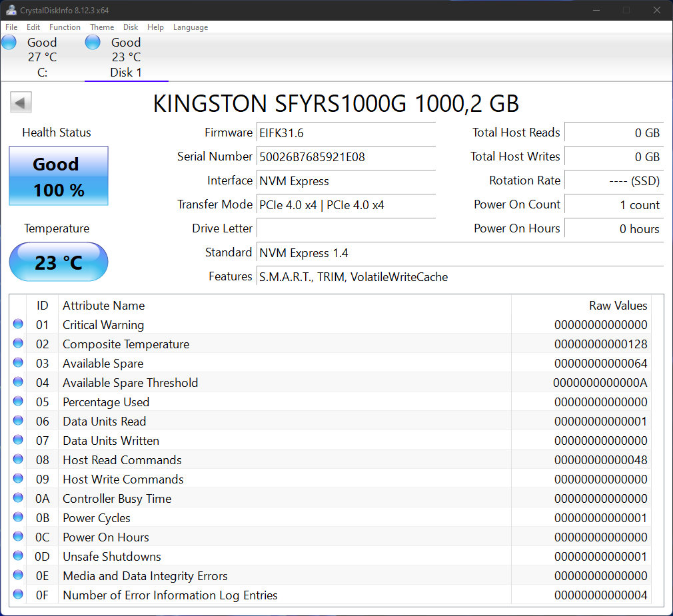Select the Percentage Used attribute row
The width and height of the screenshot is (673, 616).
(331, 402)
